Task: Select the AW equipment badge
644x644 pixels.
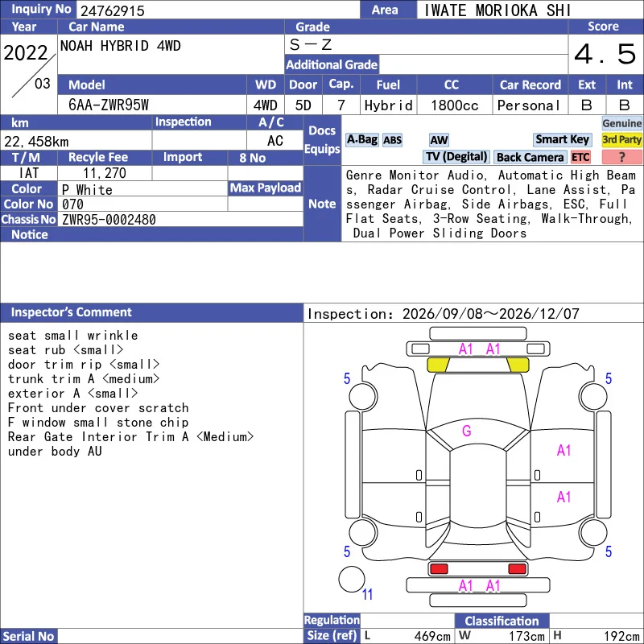Action: point(439,140)
